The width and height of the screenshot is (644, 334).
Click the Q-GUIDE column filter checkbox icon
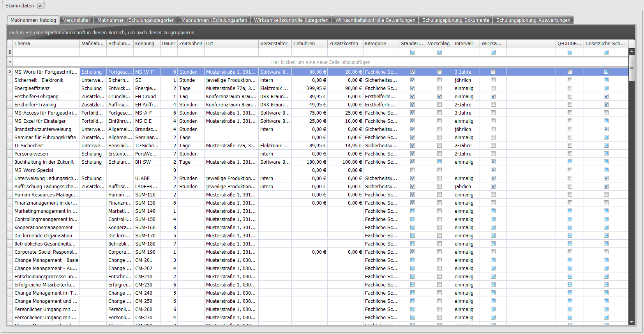[x=570, y=52]
